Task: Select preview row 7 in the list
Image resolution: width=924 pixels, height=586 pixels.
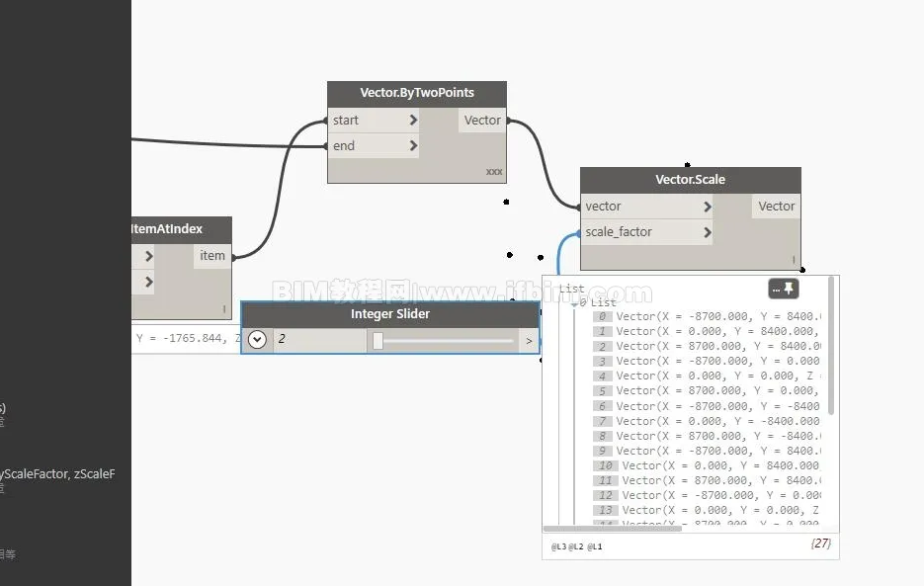Action: click(708, 421)
